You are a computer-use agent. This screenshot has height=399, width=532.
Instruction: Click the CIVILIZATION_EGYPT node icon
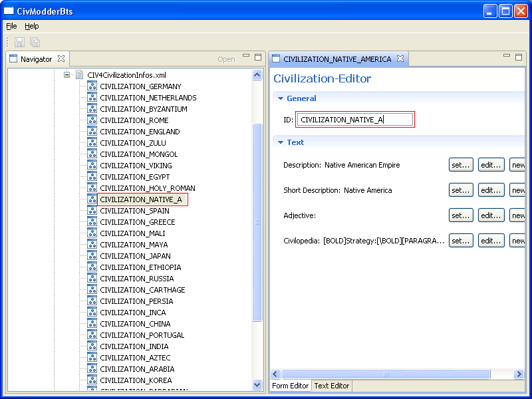click(92, 177)
